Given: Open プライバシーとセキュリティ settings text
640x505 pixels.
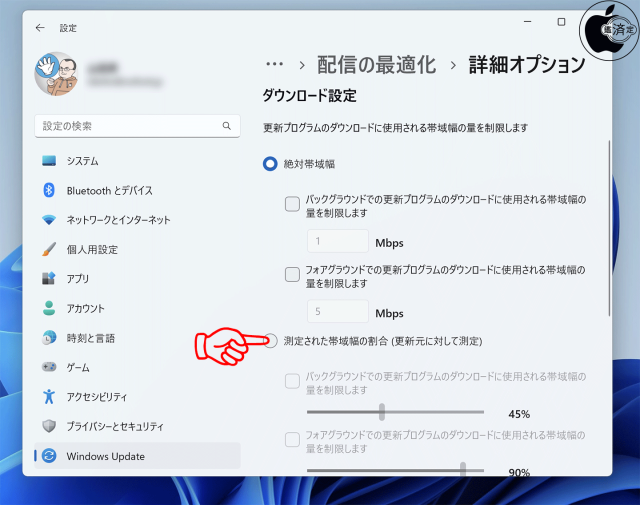Looking at the screenshot, I should pyautogui.click(x=115, y=426).
